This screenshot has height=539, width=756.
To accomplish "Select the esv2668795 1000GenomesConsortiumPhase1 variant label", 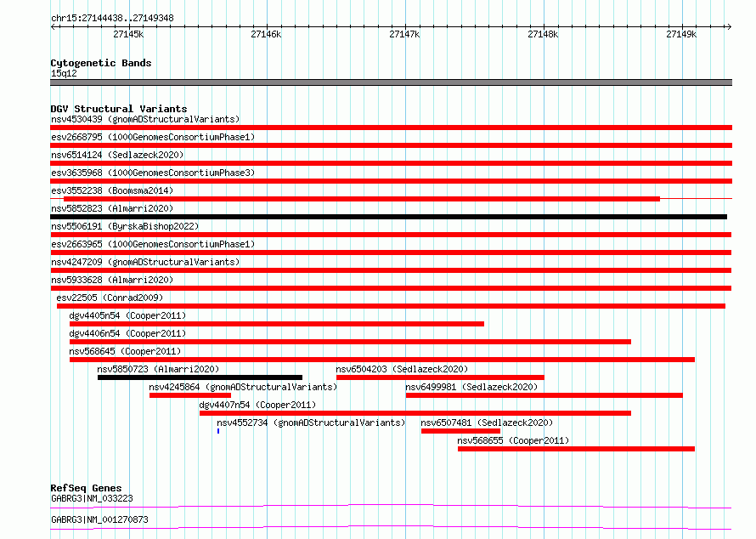I will (x=153, y=137).
